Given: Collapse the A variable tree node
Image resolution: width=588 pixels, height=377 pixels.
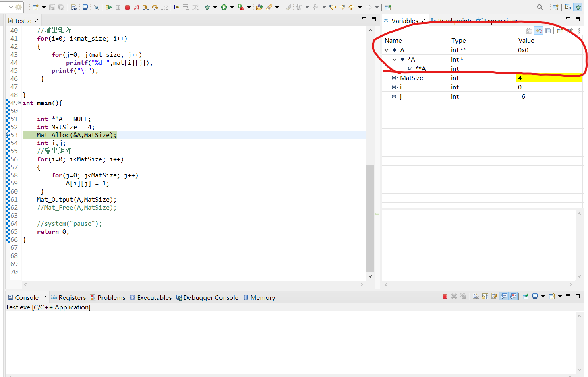Looking at the screenshot, I should pyautogui.click(x=387, y=50).
